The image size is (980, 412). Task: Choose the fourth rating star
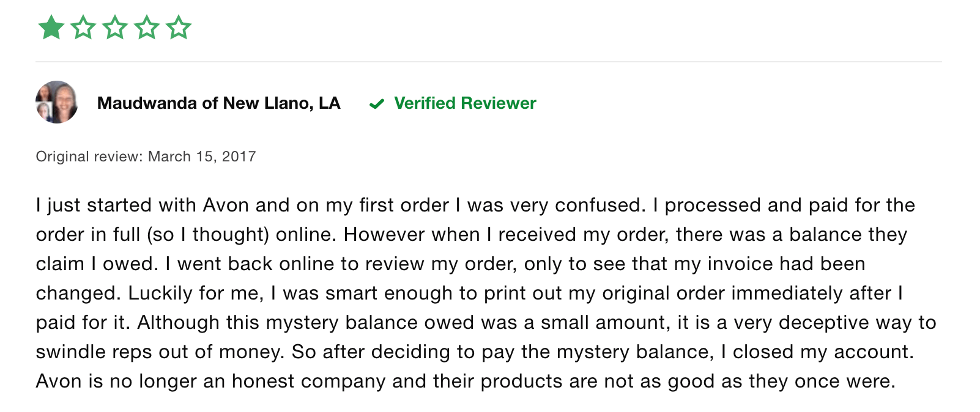pos(147,28)
